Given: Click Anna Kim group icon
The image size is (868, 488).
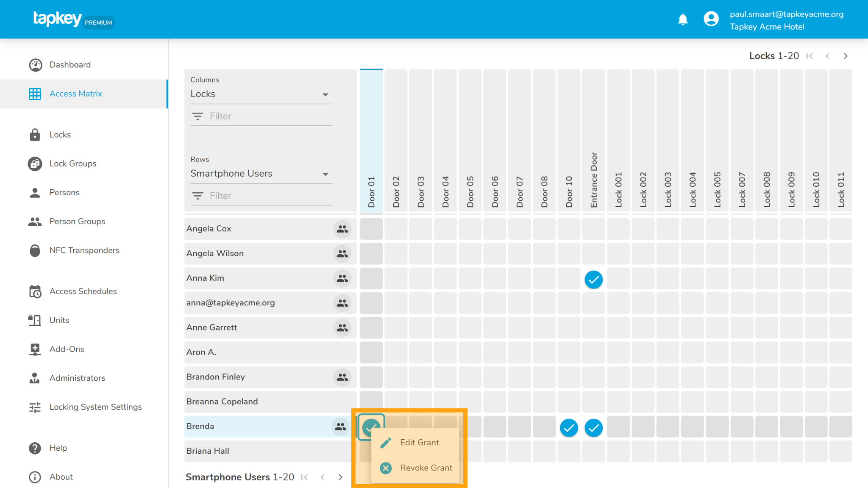Looking at the screenshot, I should click(x=342, y=278).
